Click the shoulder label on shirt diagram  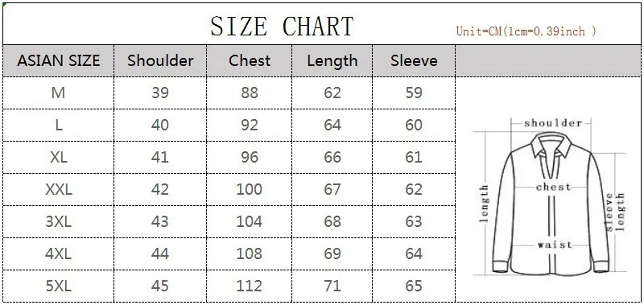click(x=553, y=123)
